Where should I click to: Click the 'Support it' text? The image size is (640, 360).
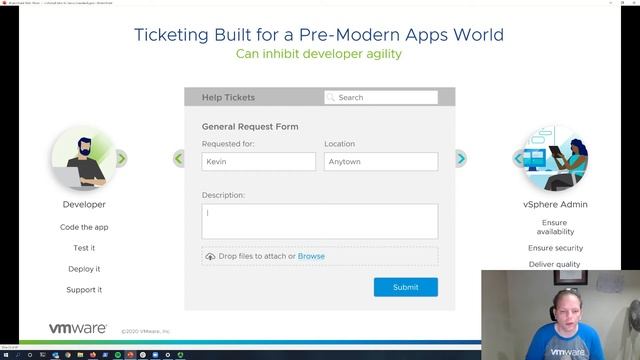(x=84, y=290)
